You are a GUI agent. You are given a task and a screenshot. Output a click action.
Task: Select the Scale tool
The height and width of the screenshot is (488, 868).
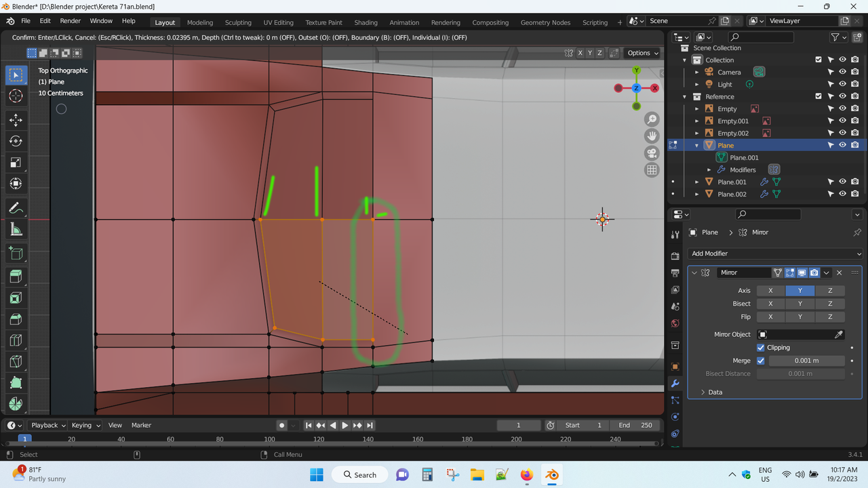16,163
